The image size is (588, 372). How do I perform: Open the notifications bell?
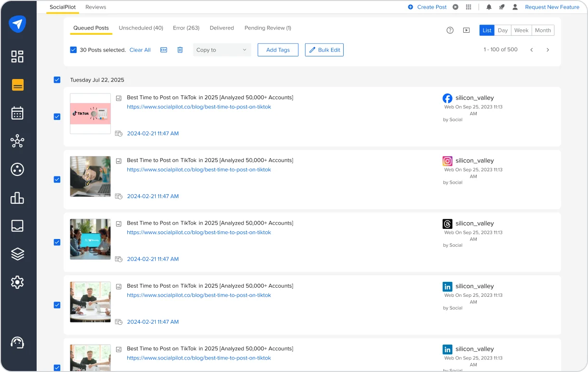coord(489,7)
